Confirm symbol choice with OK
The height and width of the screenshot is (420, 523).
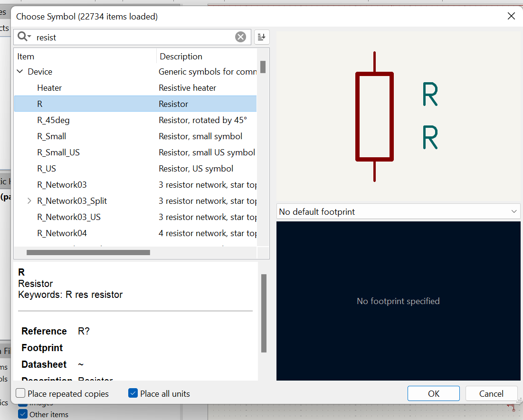pyautogui.click(x=433, y=393)
